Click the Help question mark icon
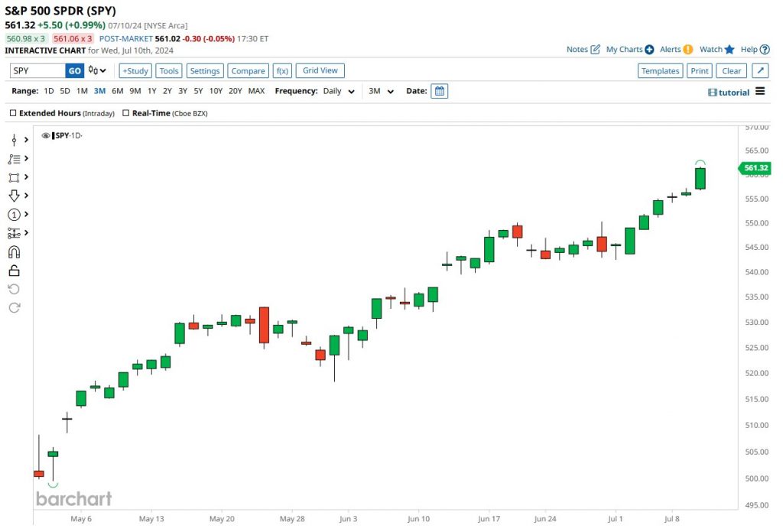Image resolution: width=783 pixels, height=532 pixels. tap(765, 50)
